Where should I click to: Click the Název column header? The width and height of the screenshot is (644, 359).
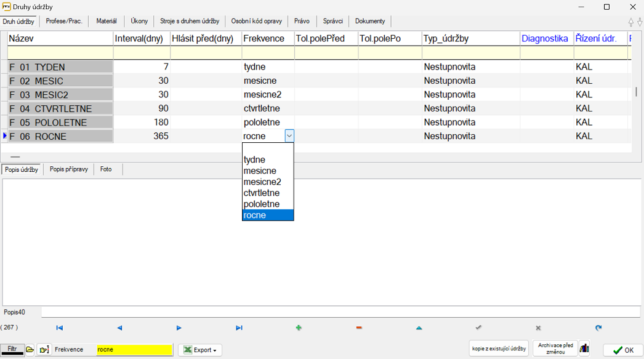[x=60, y=39]
